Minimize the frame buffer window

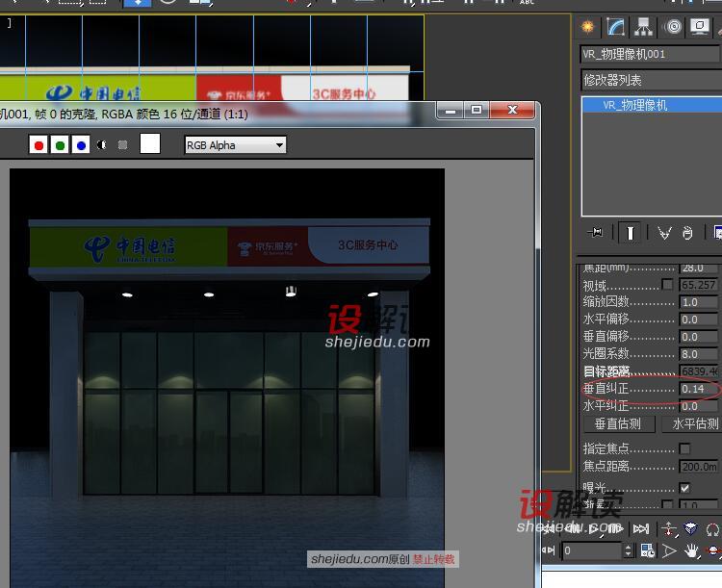click(451, 111)
